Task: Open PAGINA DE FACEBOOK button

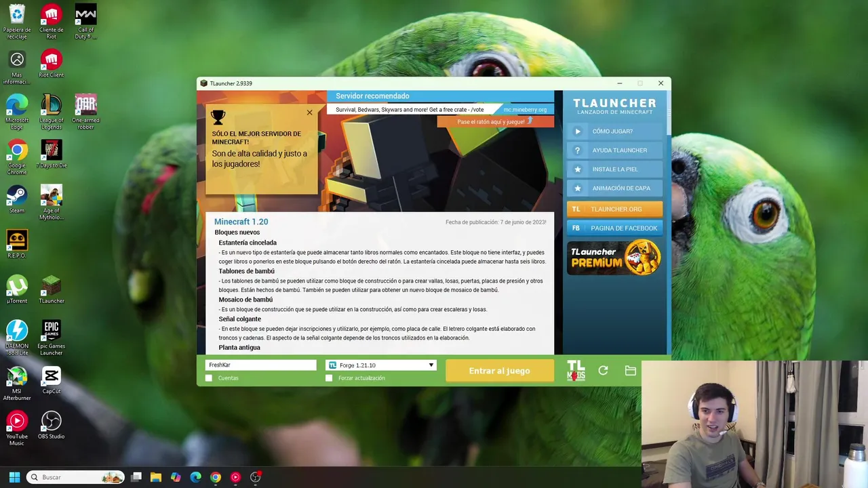Action: pyautogui.click(x=614, y=228)
